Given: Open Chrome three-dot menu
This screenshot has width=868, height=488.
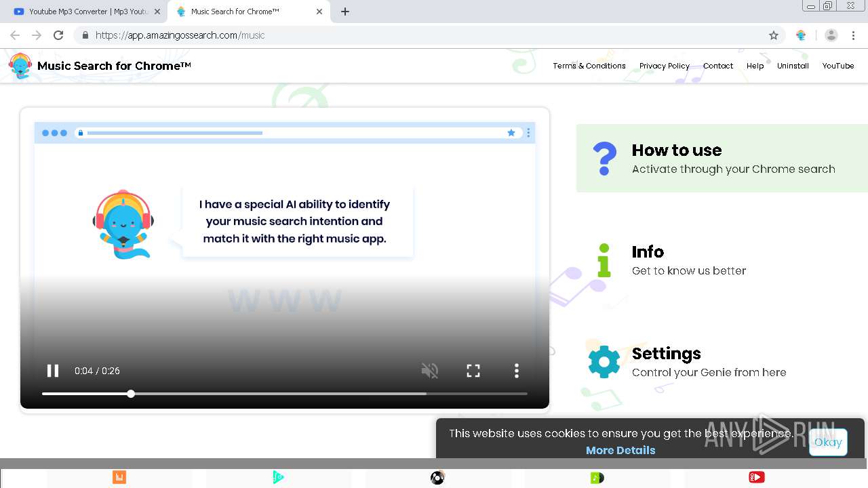Looking at the screenshot, I should [854, 35].
